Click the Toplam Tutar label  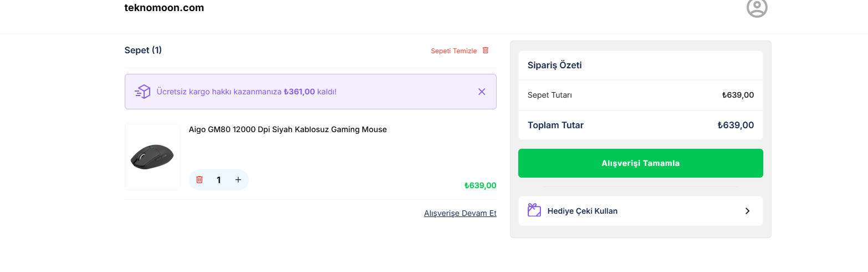pos(555,125)
